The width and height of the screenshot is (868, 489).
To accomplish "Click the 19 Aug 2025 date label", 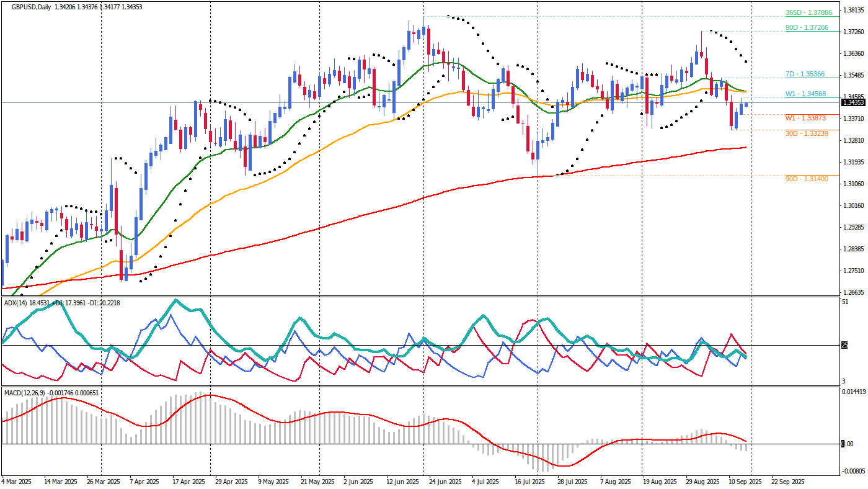I will pos(659,482).
